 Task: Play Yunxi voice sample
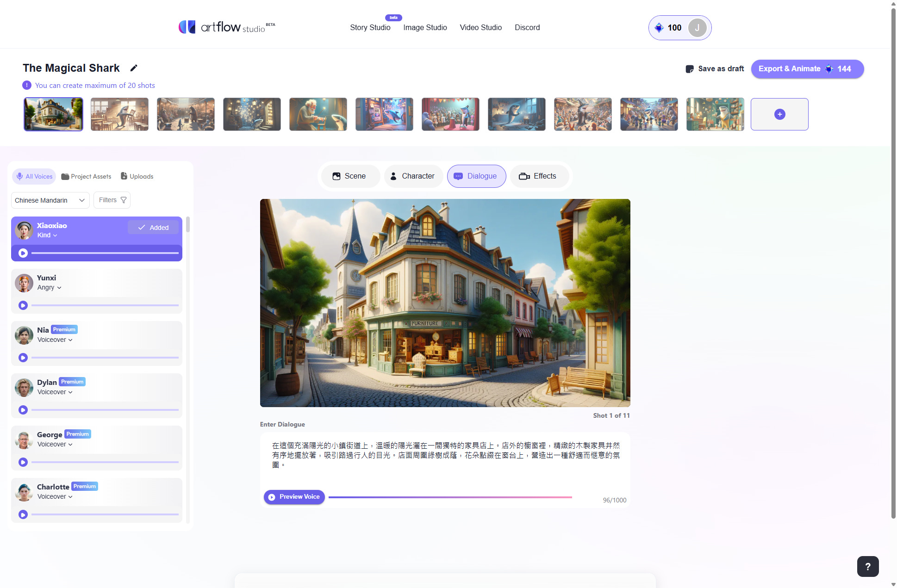[23, 305]
